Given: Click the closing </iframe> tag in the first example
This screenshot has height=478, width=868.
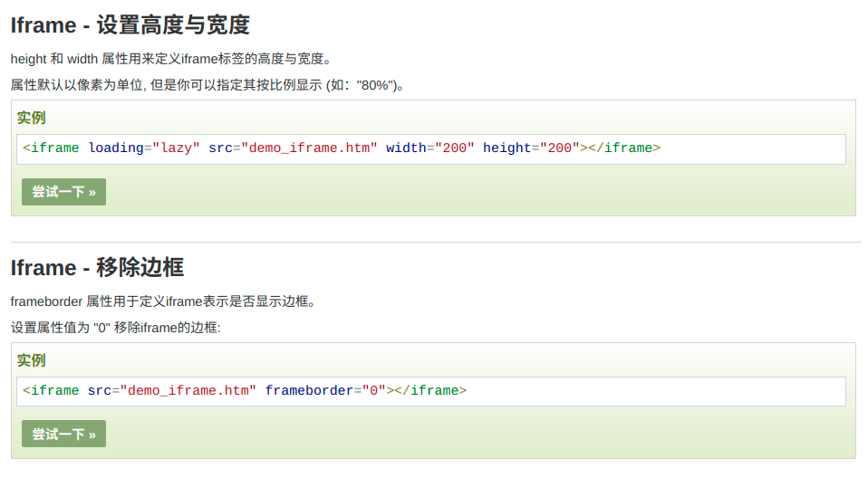Looking at the screenshot, I should click(623, 148).
